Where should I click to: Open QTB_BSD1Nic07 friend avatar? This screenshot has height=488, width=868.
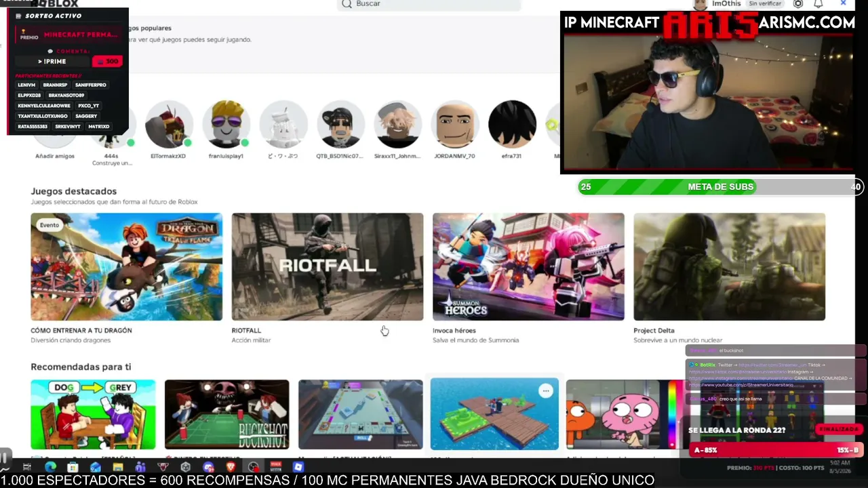340,124
